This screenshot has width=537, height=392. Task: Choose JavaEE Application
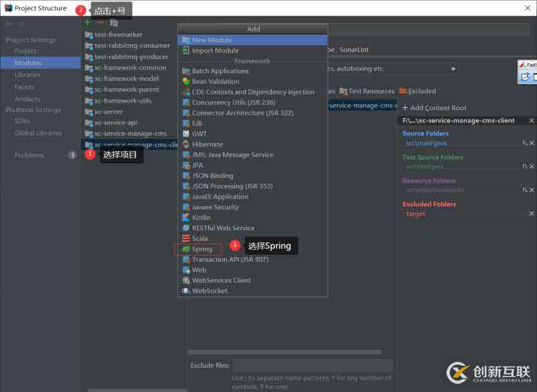(x=252, y=197)
